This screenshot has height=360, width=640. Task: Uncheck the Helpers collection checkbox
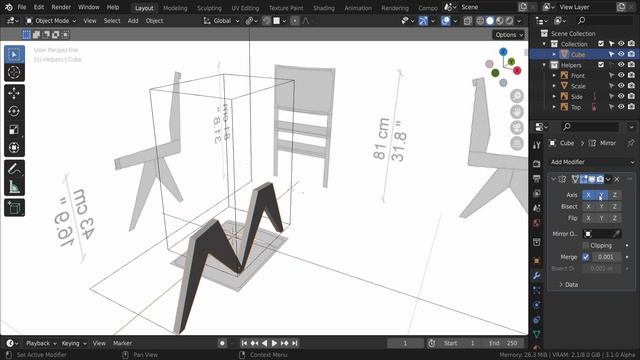click(601, 64)
